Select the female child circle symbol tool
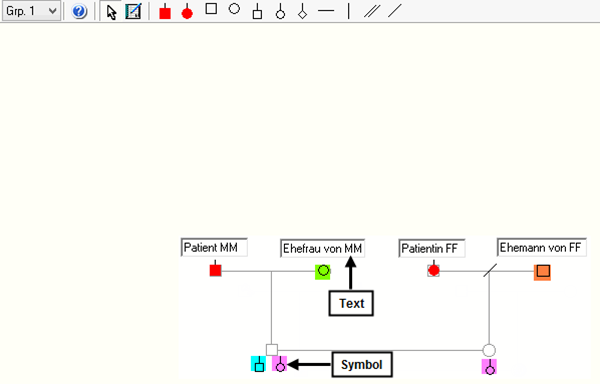Viewport: 600px width, 384px height. tap(280, 11)
